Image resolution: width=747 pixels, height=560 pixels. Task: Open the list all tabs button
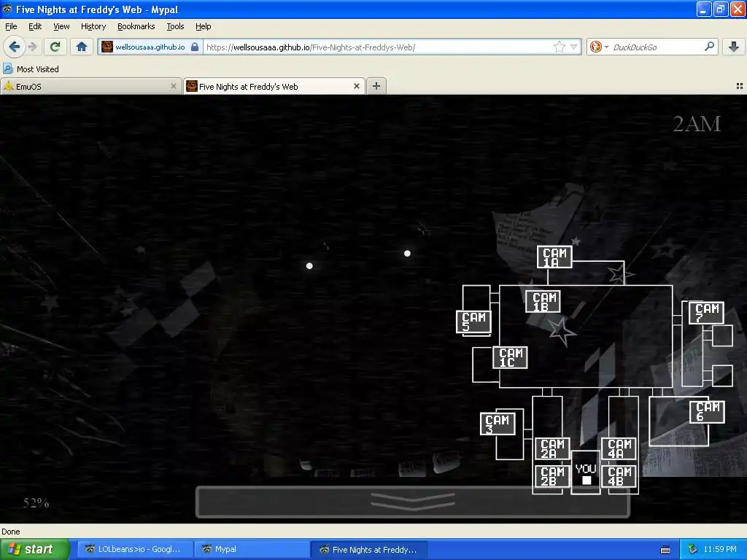coord(740,86)
